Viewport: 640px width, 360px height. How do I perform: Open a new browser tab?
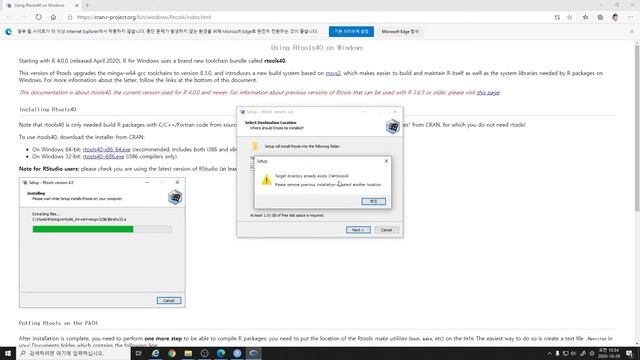[x=87, y=5]
